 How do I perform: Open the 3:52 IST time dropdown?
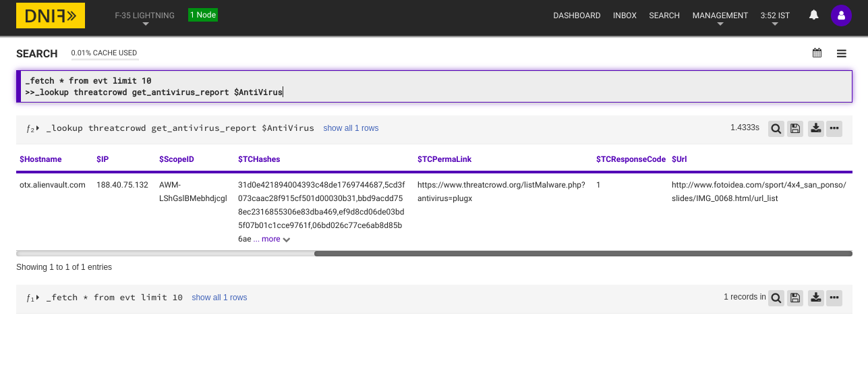(775, 18)
